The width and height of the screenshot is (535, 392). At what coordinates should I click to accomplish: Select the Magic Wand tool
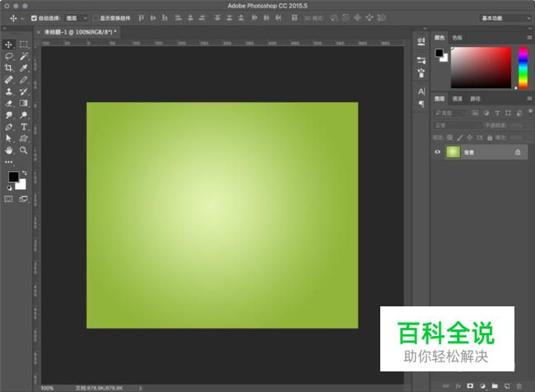click(x=24, y=56)
